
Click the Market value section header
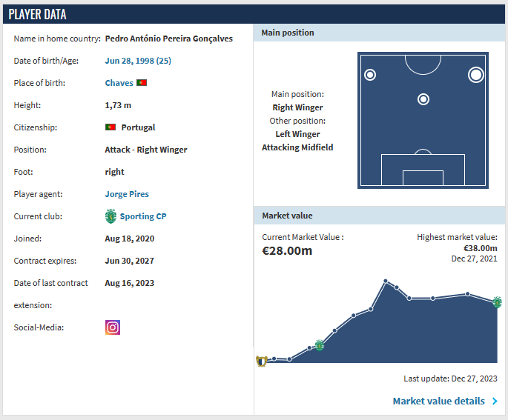pos(380,216)
